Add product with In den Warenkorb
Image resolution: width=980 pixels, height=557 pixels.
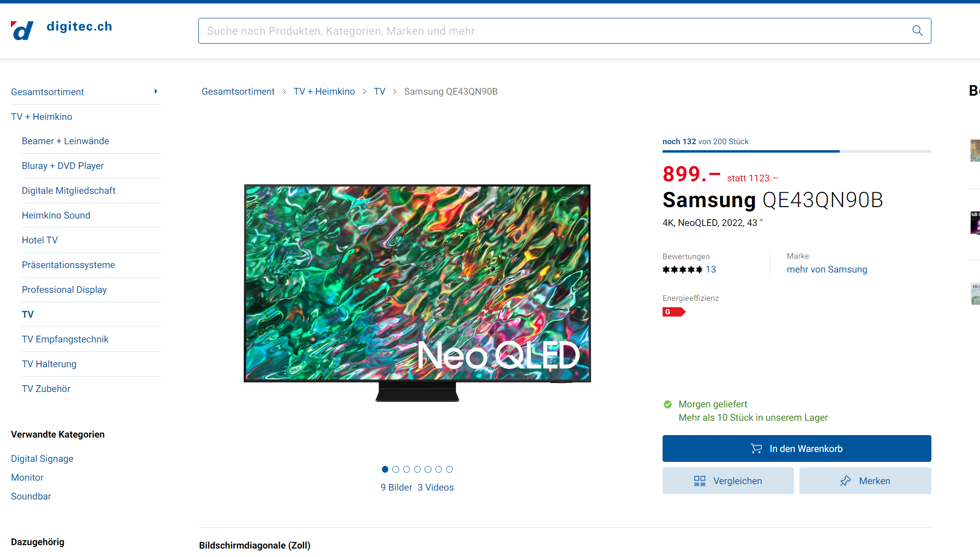point(796,448)
